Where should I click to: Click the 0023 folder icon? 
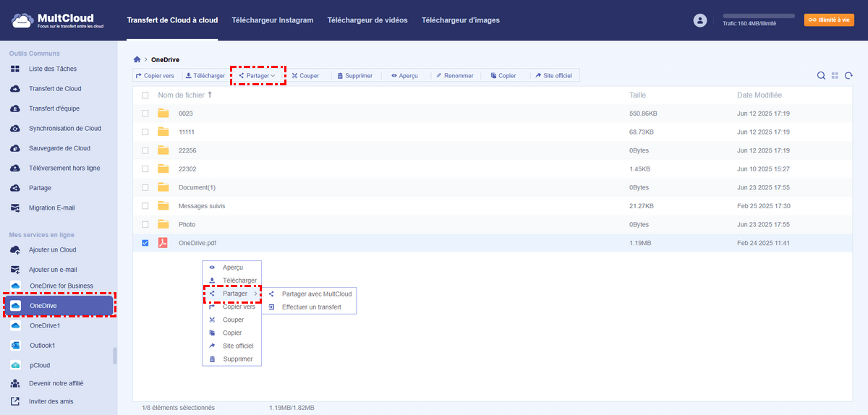[x=163, y=114]
